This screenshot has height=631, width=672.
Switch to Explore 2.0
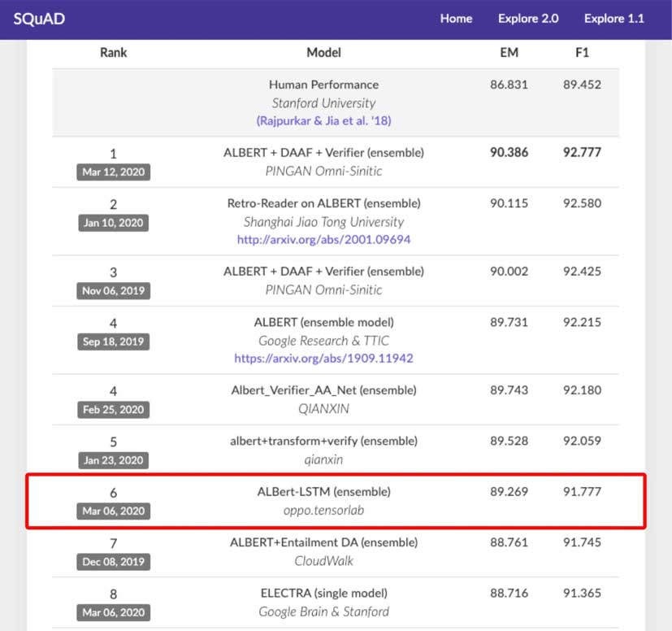[528, 19]
